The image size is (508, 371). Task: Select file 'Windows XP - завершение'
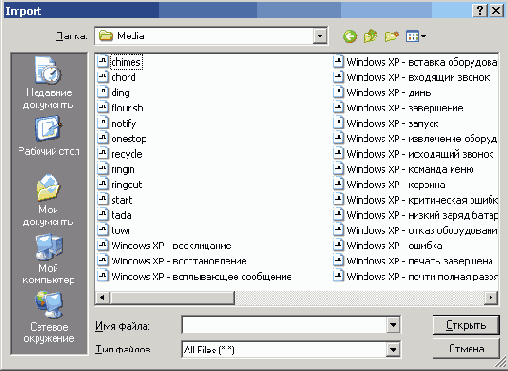click(x=399, y=108)
